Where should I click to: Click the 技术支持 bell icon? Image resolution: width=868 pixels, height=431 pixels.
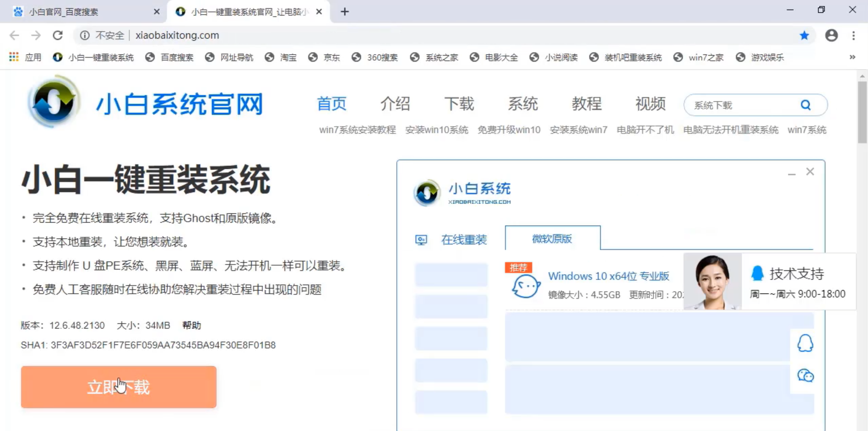(758, 273)
